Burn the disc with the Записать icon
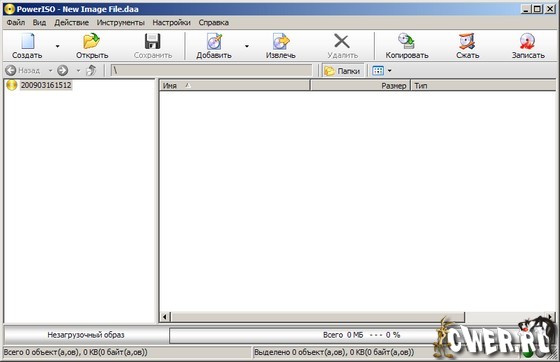The width and height of the screenshot is (560, 362). pos(528,41)
